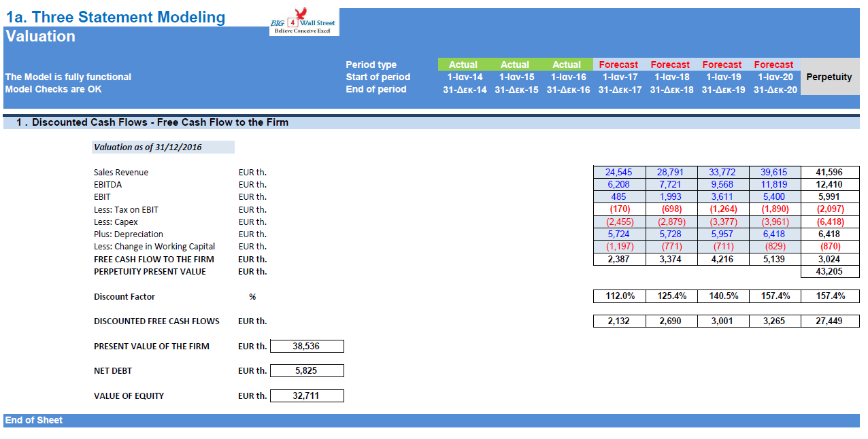Select the '1a. Three Statement Modeling' title
The image size is (868, 439).
116,17
